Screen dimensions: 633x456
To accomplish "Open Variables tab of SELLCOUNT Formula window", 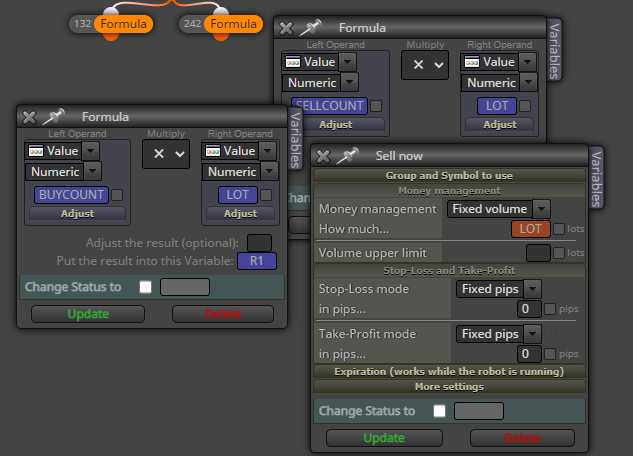I will point(554,50).
